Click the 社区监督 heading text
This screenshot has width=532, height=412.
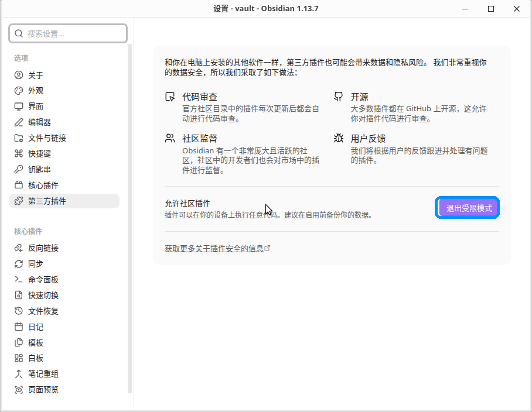[199, 138]
